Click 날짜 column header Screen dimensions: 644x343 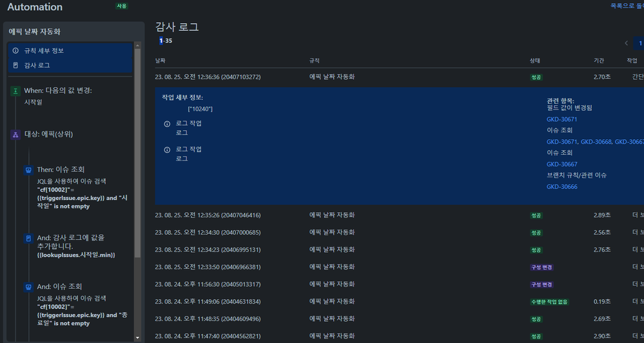[x=160, y=61]
